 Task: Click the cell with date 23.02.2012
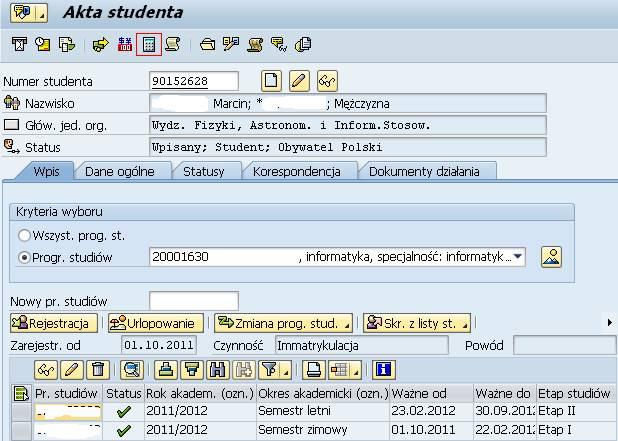tap(432, 411)
